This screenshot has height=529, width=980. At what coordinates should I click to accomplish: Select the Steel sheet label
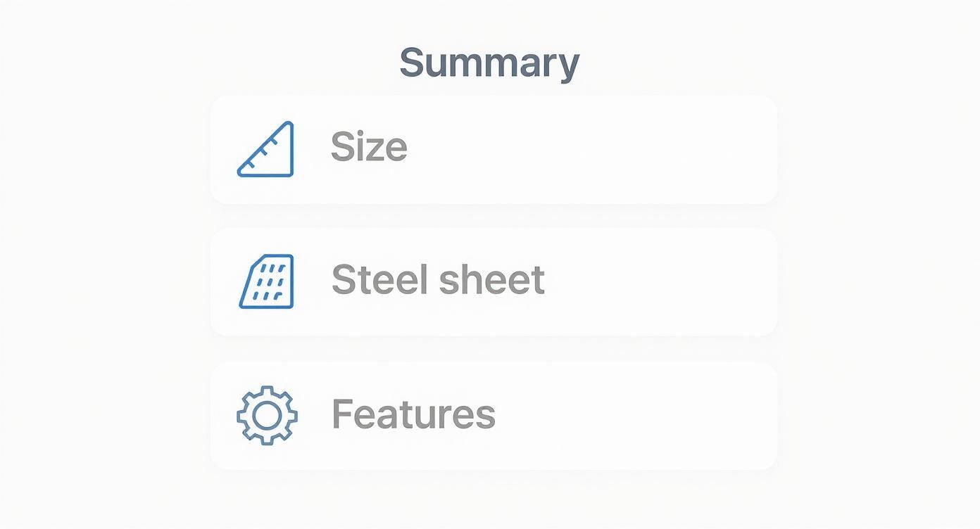pos(437,279)
